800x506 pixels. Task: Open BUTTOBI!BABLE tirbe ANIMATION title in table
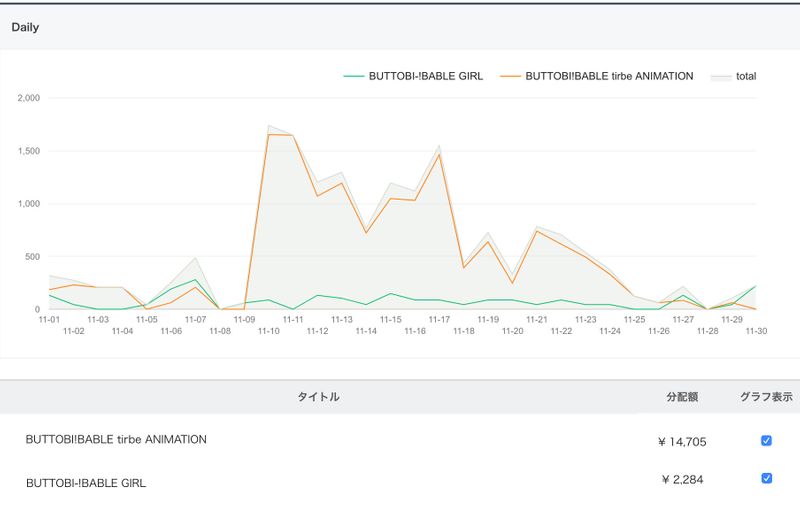pyautogui.click(x=116, y=439)
